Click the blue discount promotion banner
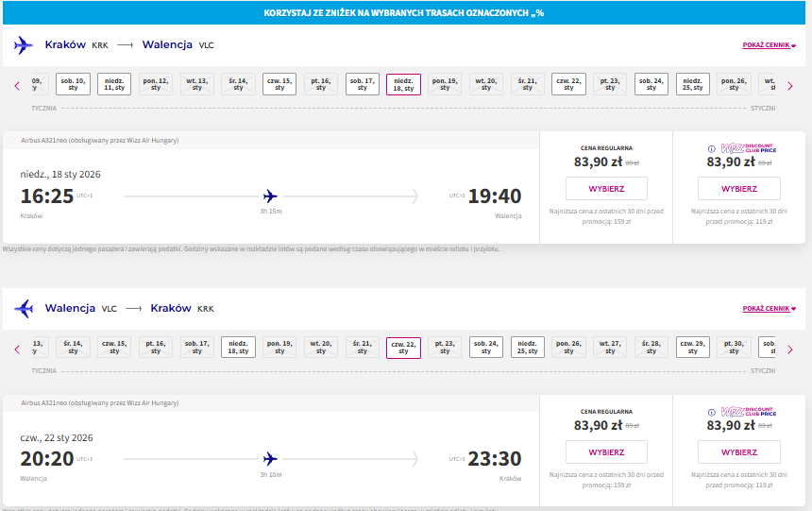Viewport: 812px width, 511px height. 404,13
